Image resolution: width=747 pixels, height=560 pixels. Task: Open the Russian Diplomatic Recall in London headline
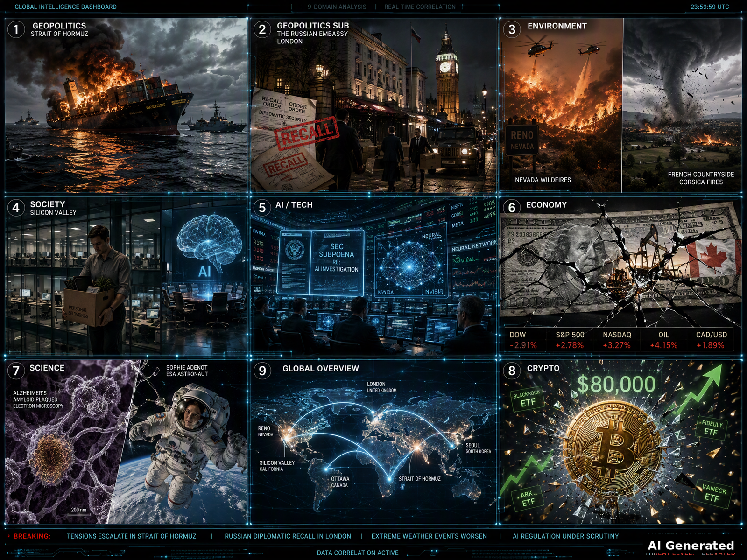coord(288,536)
